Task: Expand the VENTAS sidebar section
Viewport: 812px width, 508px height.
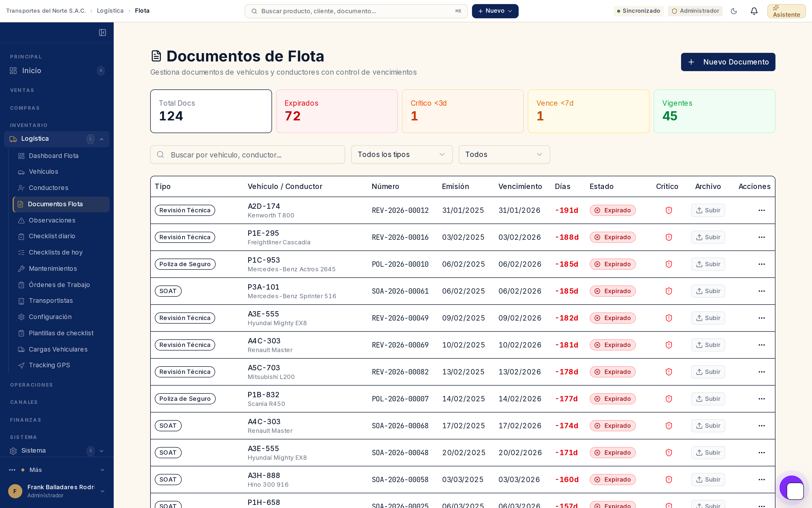Action: tap(22, 90)
